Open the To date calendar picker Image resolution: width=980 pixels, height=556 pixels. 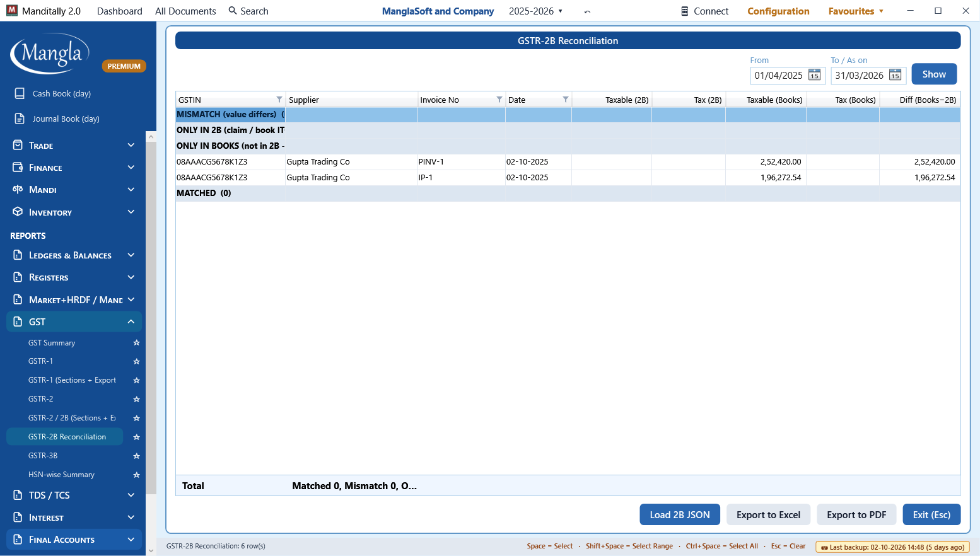(x=895, y=76)
